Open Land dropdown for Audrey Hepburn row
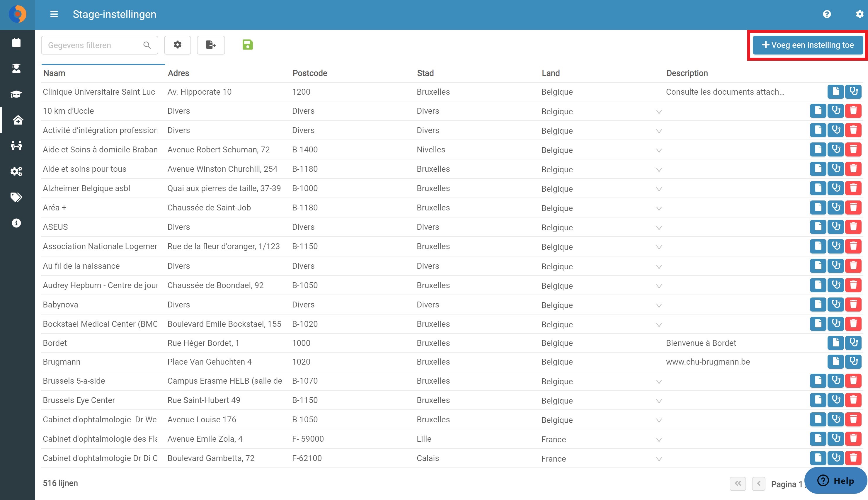The image size is (868, 500). click(x=658, y=286)
